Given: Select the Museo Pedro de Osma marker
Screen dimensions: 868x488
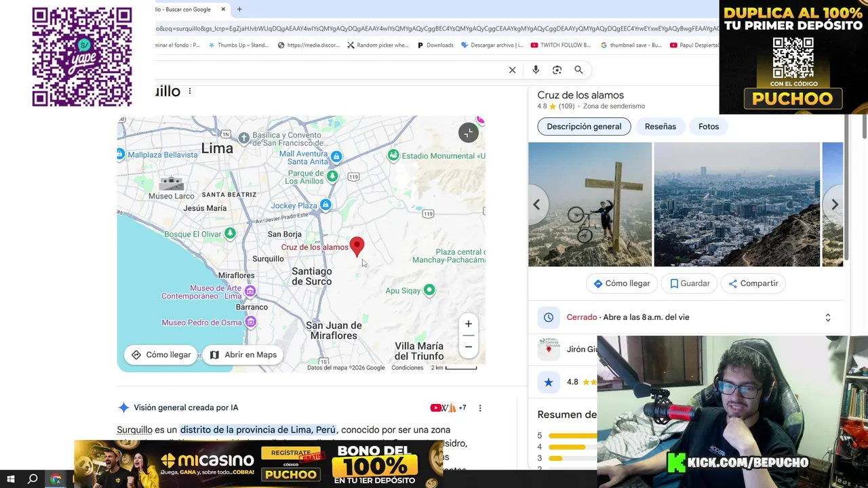Looking at the screenshot, I should coord(250,323).
